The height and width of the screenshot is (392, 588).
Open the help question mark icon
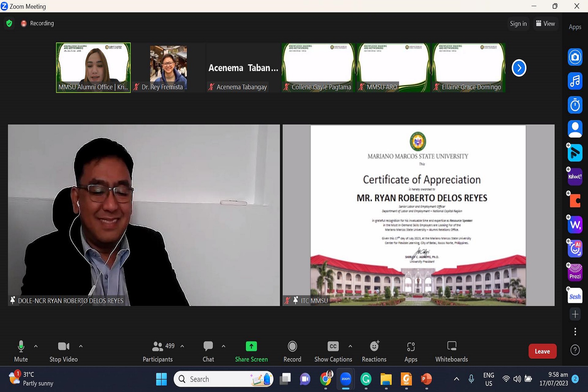coord(575,350)
